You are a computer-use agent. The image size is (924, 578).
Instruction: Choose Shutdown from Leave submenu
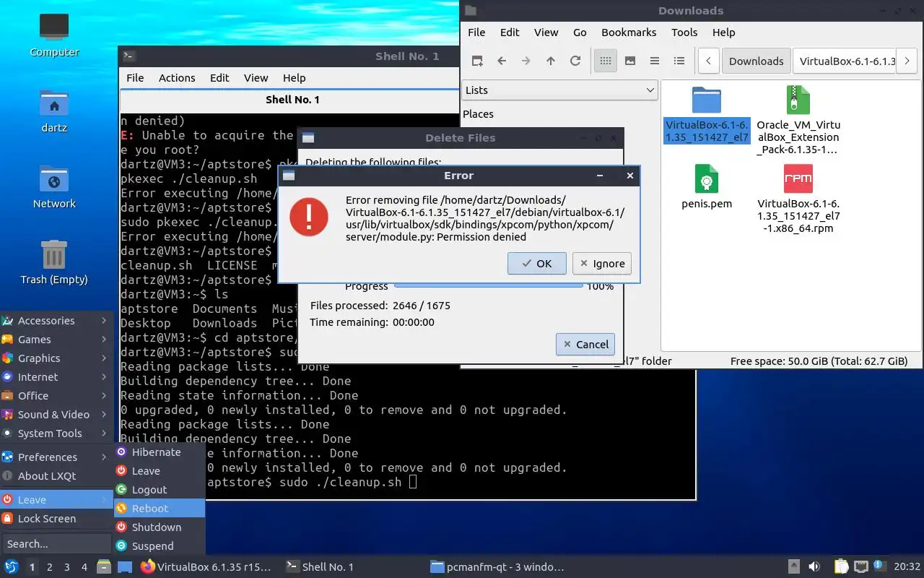click(x=160, y=527)
